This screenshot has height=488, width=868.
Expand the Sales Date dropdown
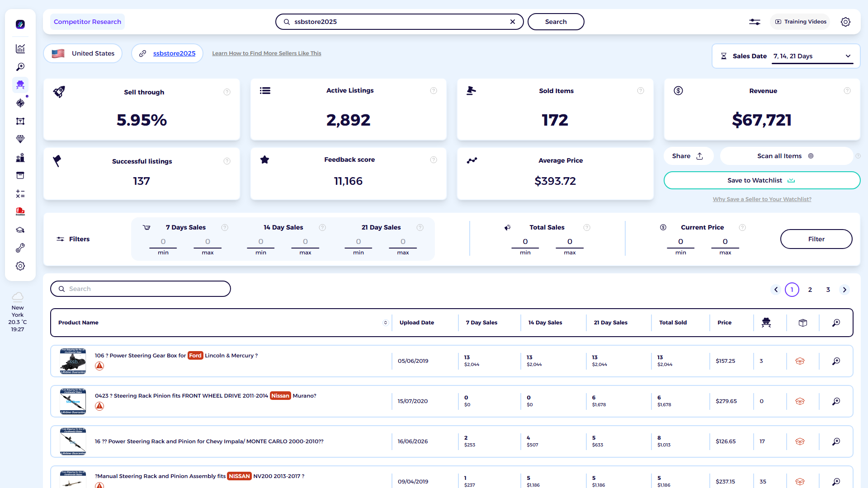pyautogui.click(x=812, y=56)
